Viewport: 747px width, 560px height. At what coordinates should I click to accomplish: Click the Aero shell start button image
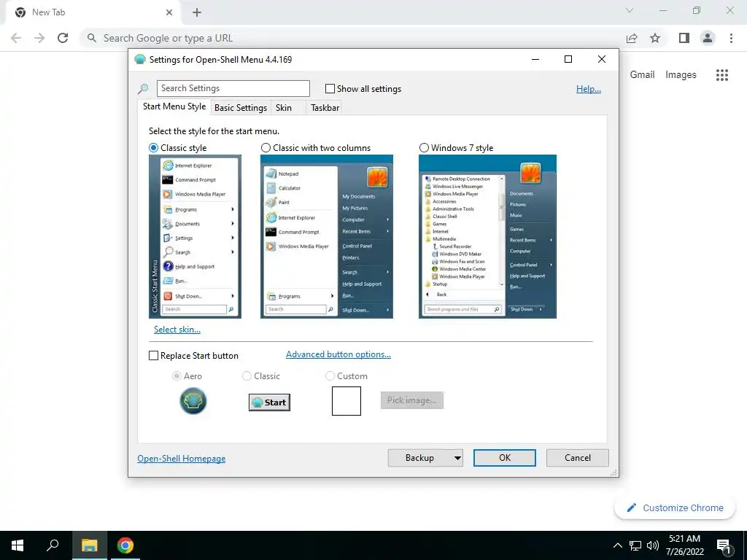[x=193, y=401]
